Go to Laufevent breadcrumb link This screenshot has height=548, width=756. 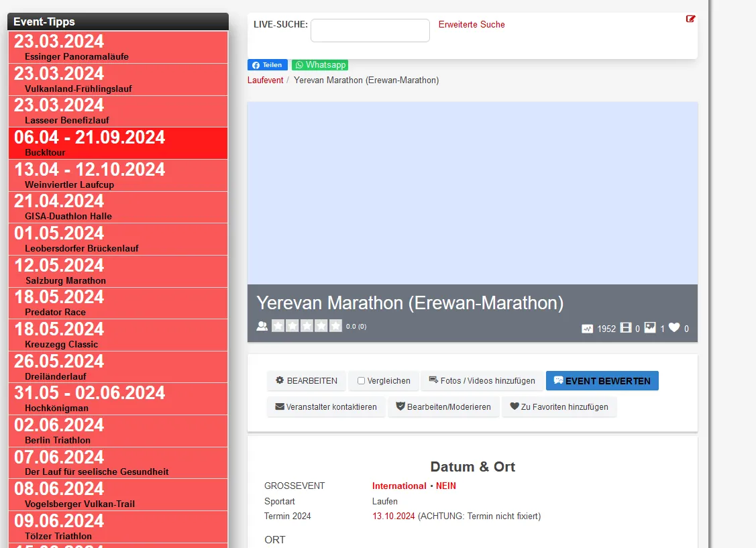(265, 80)
